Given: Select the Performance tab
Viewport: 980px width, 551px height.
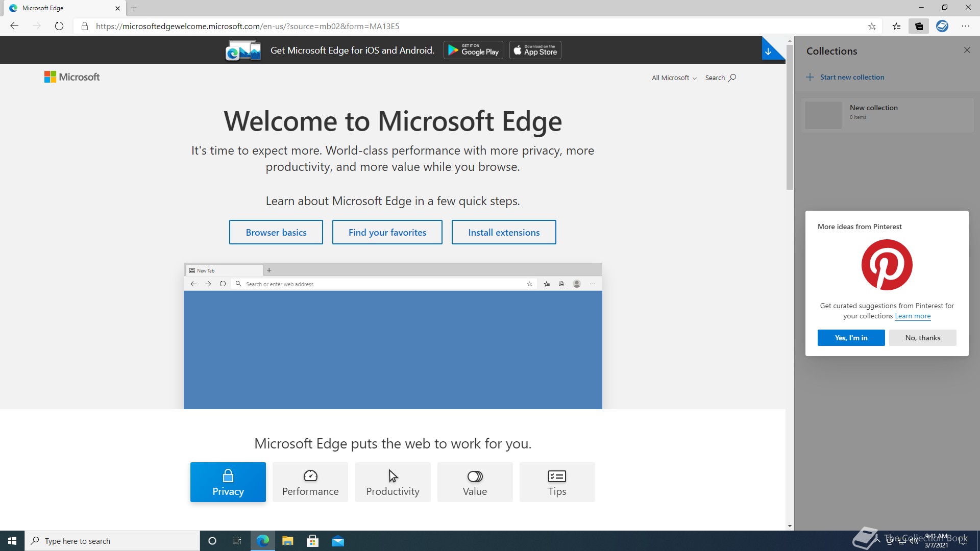Looking at the screenshot, I should coord(310,482).
